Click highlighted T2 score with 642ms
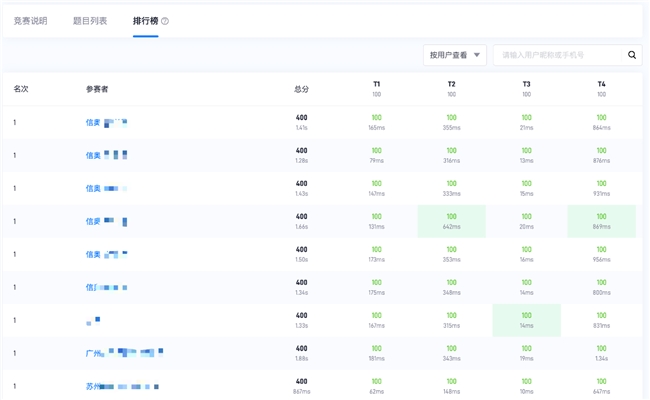650x400 pixels. pos(451,221)
